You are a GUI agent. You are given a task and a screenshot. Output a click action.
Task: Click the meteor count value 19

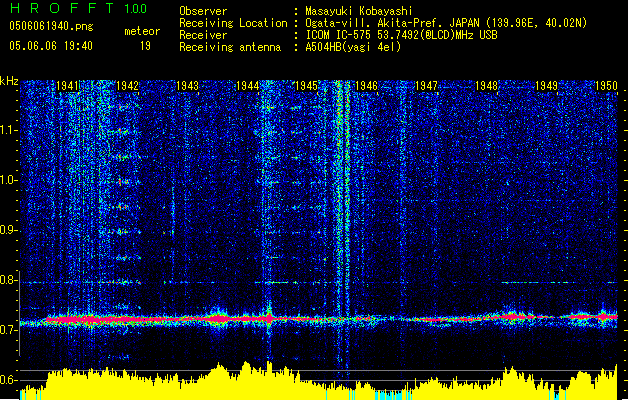tap(145, 46)
